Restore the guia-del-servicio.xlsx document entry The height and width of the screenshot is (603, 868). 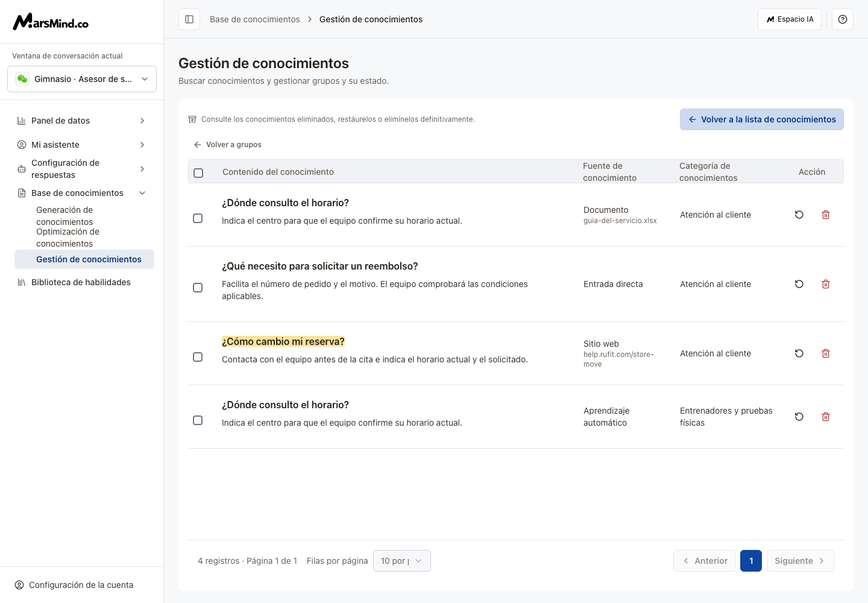(x=799, y=215)
